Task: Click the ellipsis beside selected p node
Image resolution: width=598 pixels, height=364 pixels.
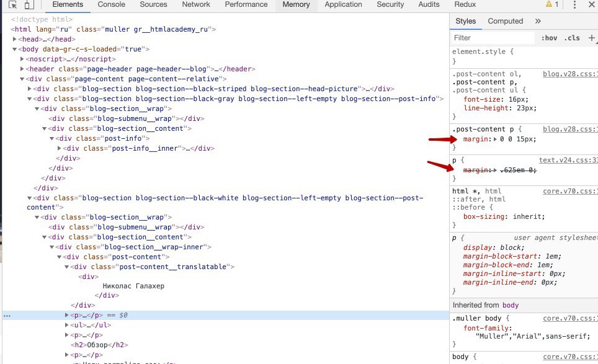Action: tap(7, 316)
